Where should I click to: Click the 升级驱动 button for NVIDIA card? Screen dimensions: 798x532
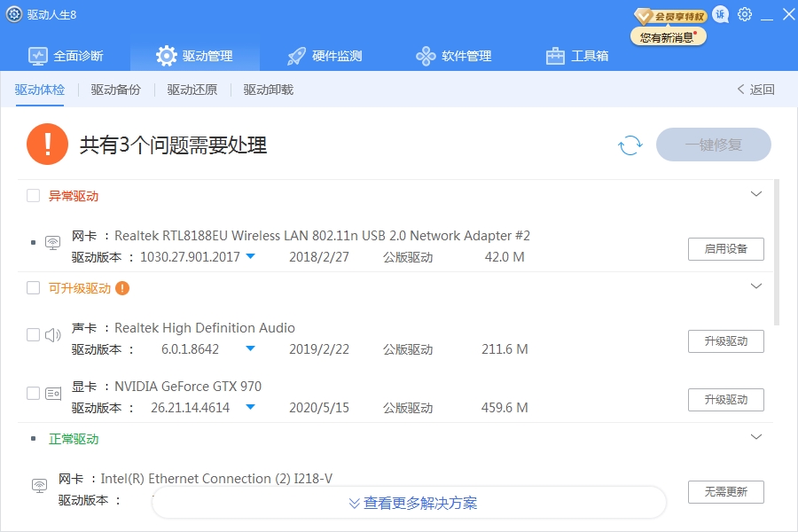coord(726,399)
